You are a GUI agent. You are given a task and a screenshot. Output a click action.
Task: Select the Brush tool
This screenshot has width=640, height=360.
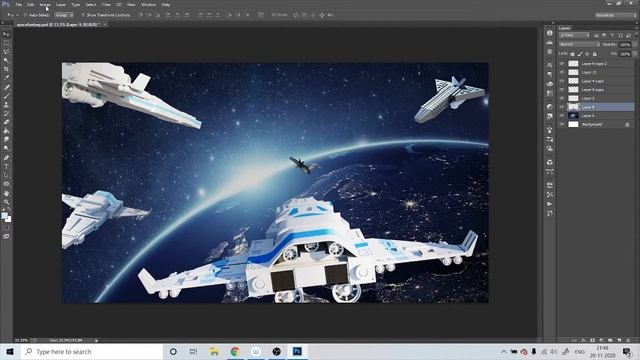(x=6, y=96)
